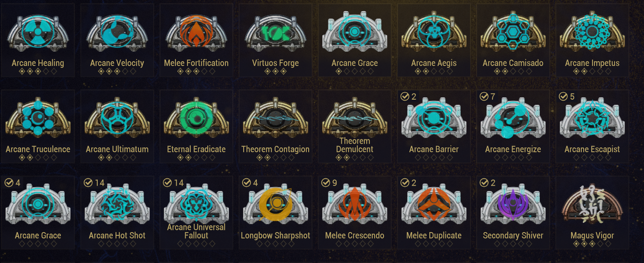This screenshot has width=644, height=263.
Task: Click the Theorem Contagion label
Action: click(x=275, y=149)
